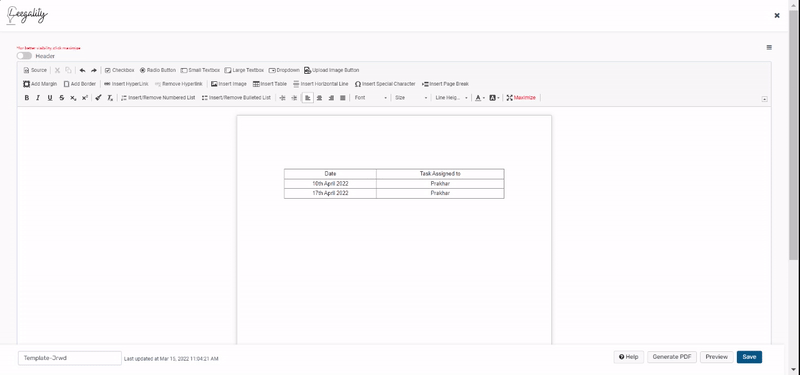Screen dimensions: 800x375
Task: Click Generate PDF
Action: coord(672,357)
